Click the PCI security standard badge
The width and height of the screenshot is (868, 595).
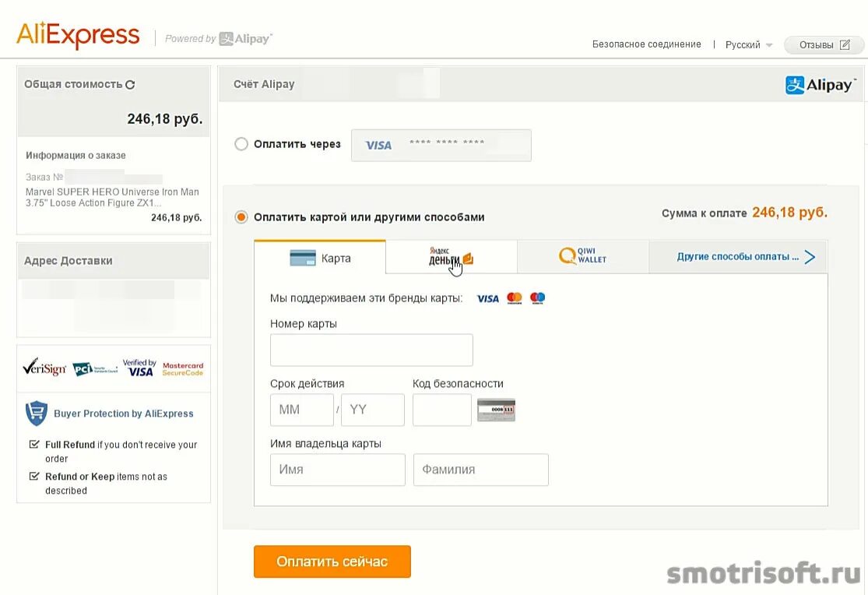95,368
